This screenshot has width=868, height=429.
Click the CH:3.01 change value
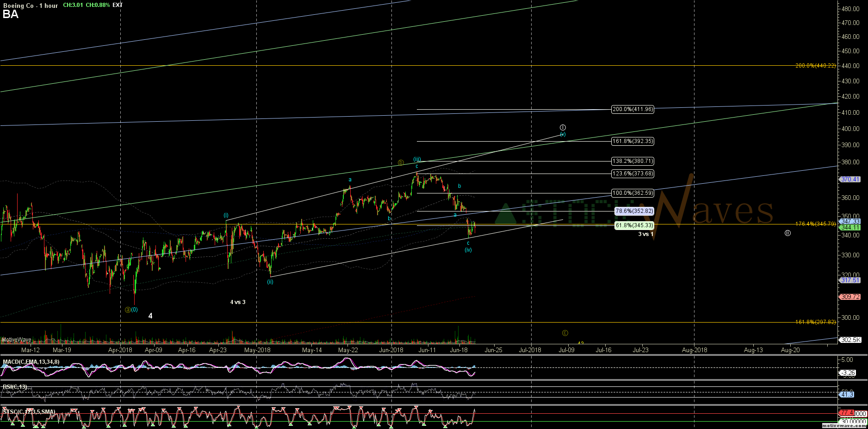pyautogui.click(x=73, y=5)
